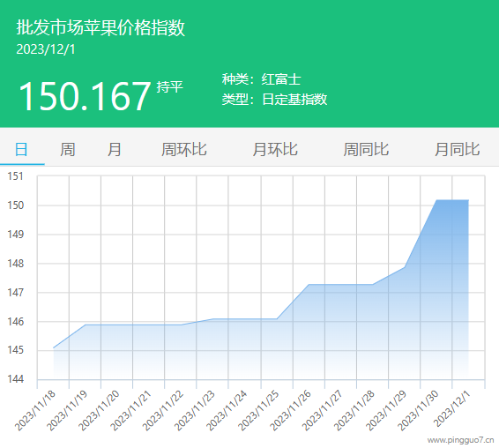Open the 月环比 tab
This screenshot has width=499, height=448.
pyautogui.click(x=275, y=149)
